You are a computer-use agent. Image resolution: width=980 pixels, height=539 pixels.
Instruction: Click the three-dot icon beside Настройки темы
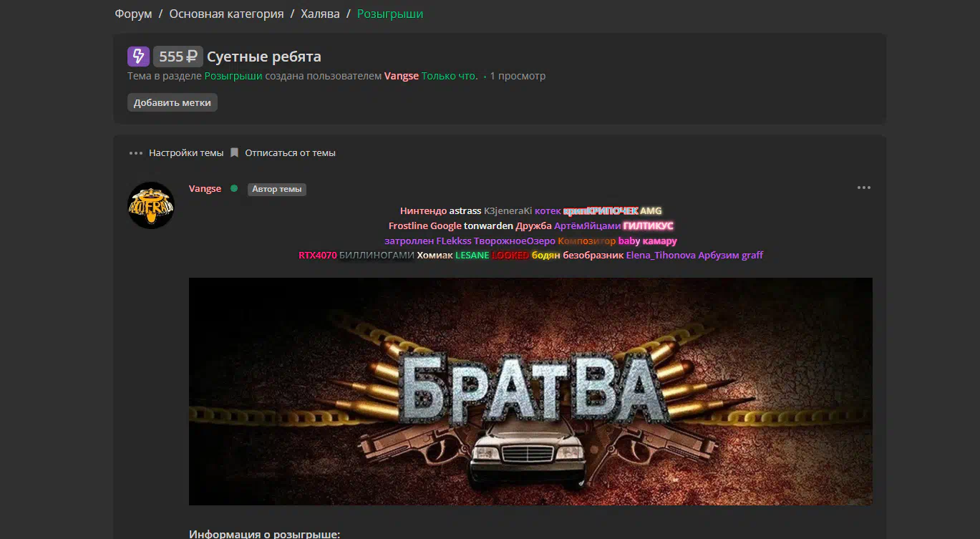pos(136,153)
